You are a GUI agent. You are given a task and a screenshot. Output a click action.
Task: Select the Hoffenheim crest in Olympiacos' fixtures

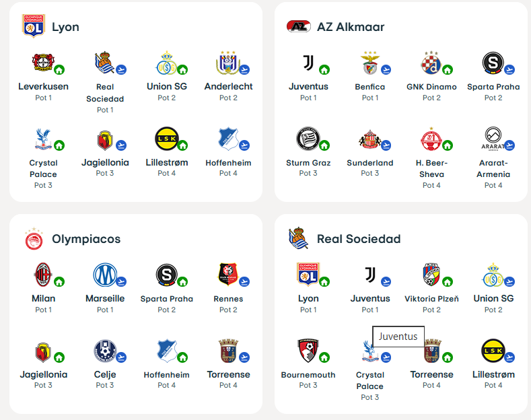pos(167,351)
